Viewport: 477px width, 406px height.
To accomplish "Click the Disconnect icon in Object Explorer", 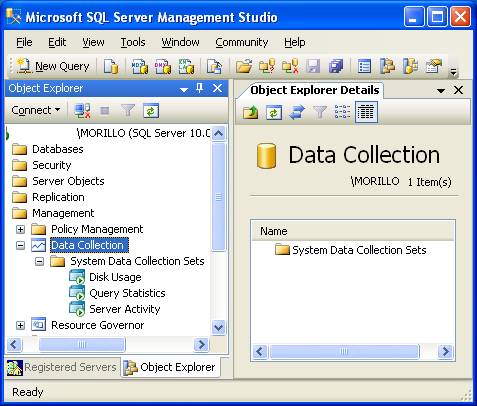I will click(82, 111).
